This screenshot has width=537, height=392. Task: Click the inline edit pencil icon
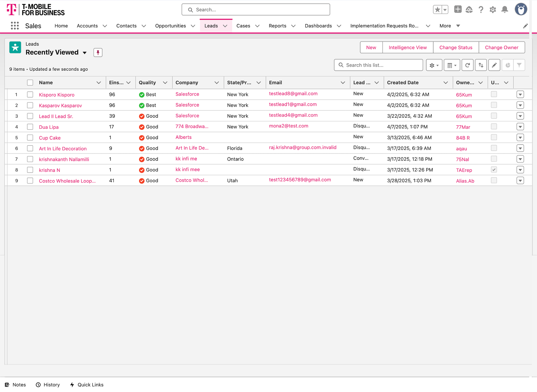click(494, 65)
